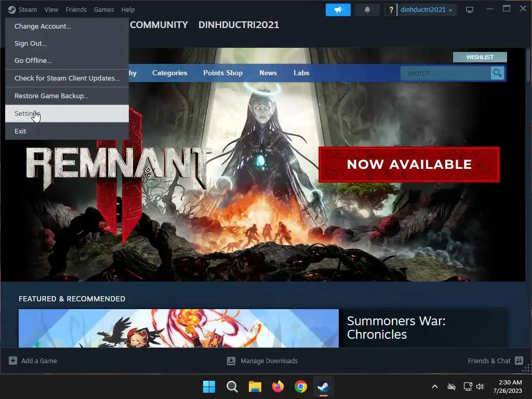Click the help question mark icon
This screenshot has height=399, width=532.
click(391, 10)
